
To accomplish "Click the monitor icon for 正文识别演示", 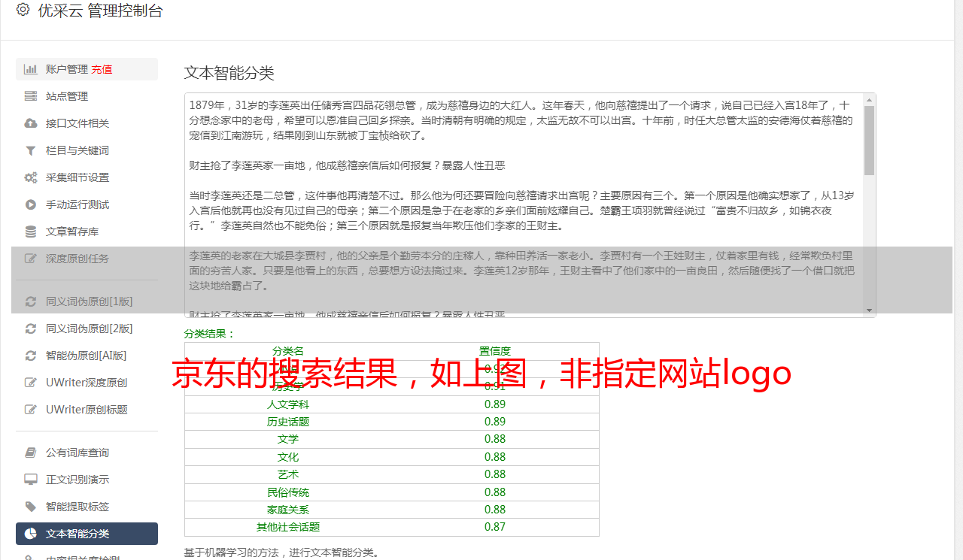I will (x=31, y=480).
